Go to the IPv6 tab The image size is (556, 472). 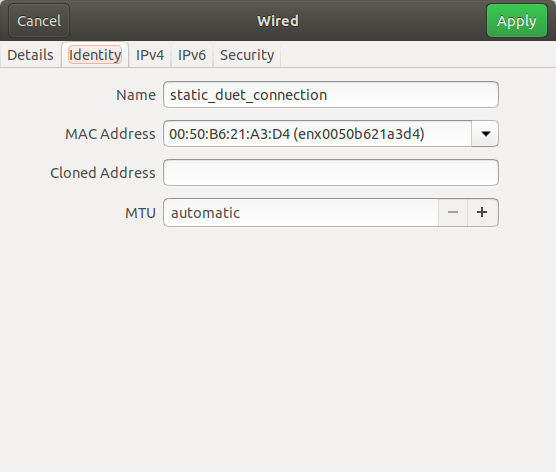pos(192,55)
